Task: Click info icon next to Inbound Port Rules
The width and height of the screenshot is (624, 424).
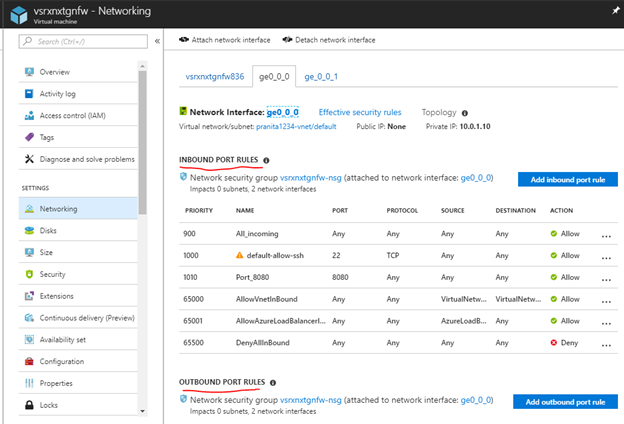Action: coord(266,160)
